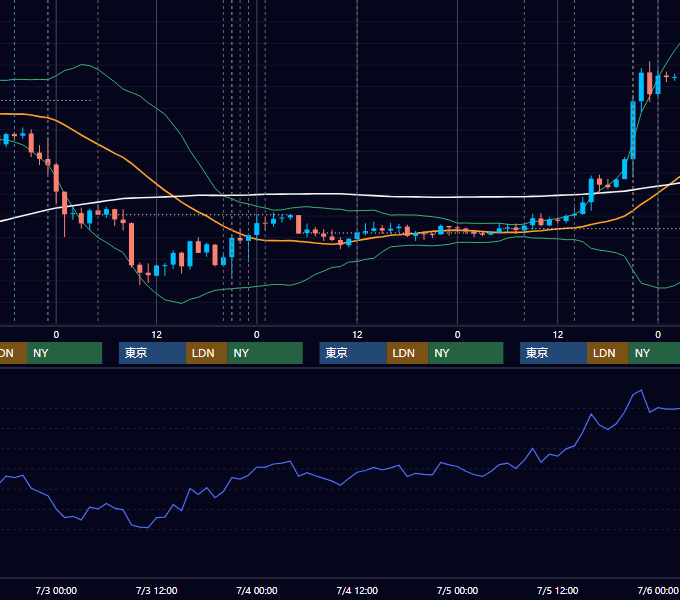Click the LDN session block on 7/3
Screen dimensions: 680x600
206,353
